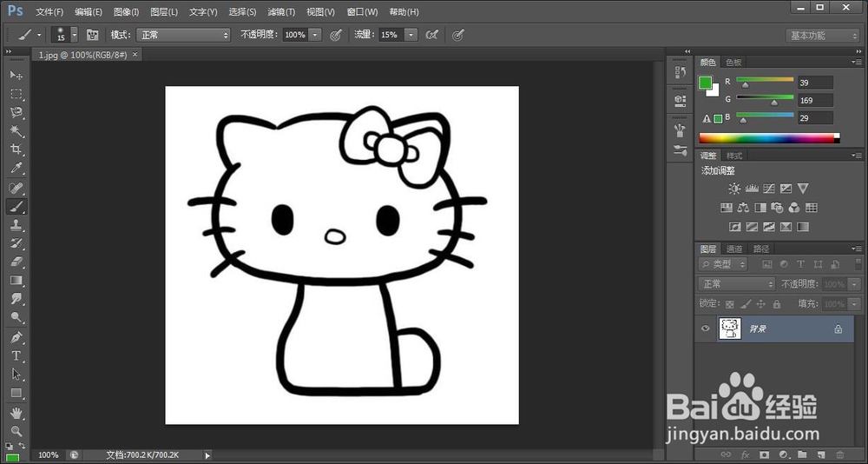This screenshot has height=464, width=868.
Task: Create a new layer icon
Action: tap(821, 454)
